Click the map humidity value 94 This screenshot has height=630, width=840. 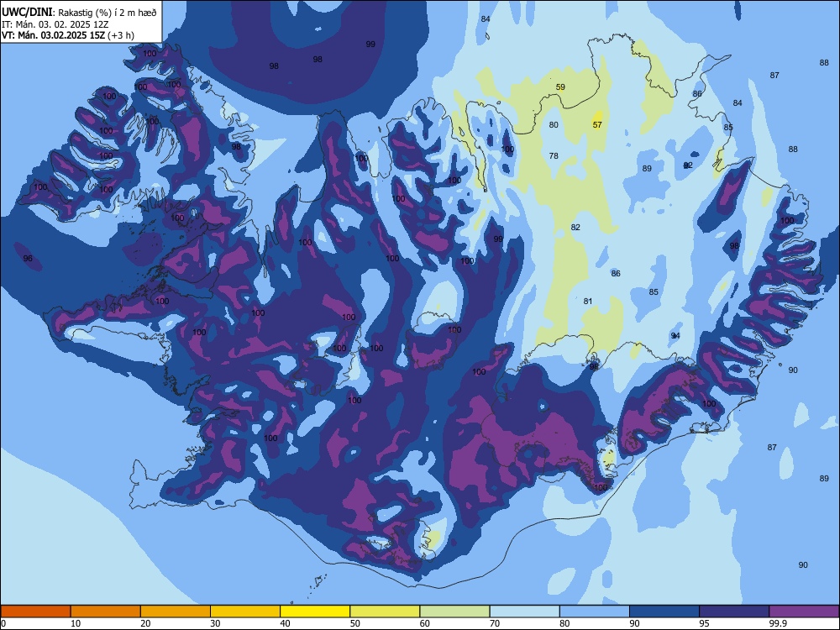click(x=675, y=335)
